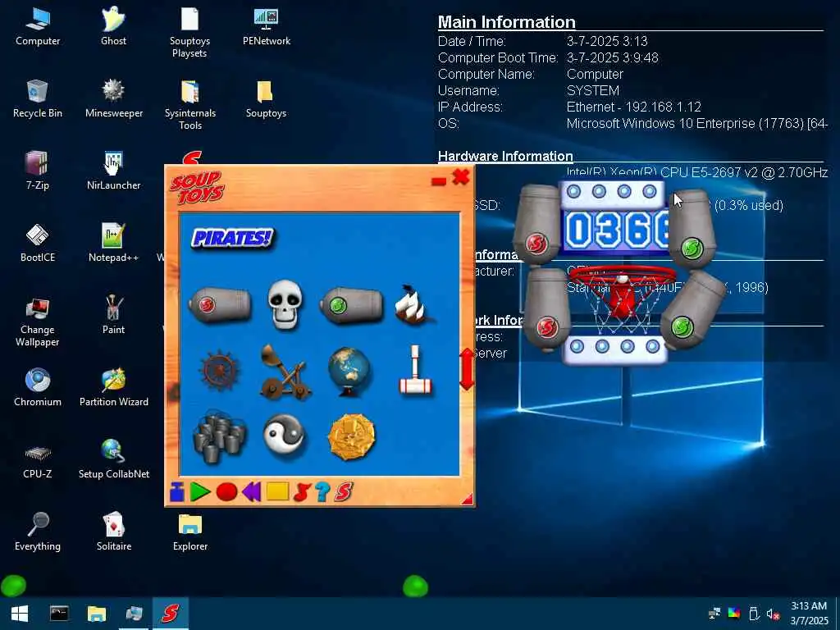Viewport: 840px width, 630px height.
Task: Open the Computer desktop icon
Action: [x=38, y=27]
